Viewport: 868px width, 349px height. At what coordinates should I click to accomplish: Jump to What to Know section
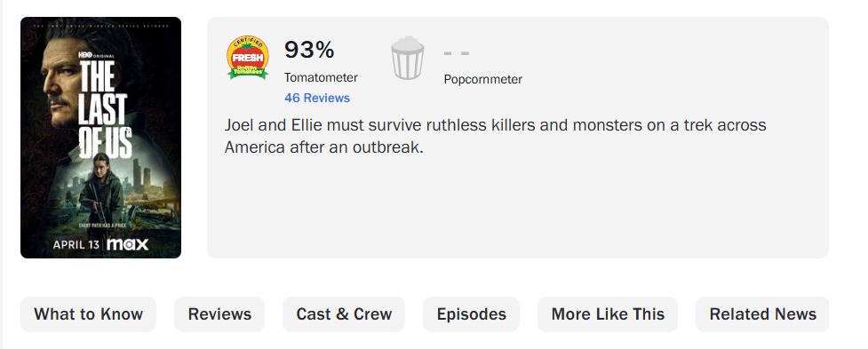coord(89,314)
